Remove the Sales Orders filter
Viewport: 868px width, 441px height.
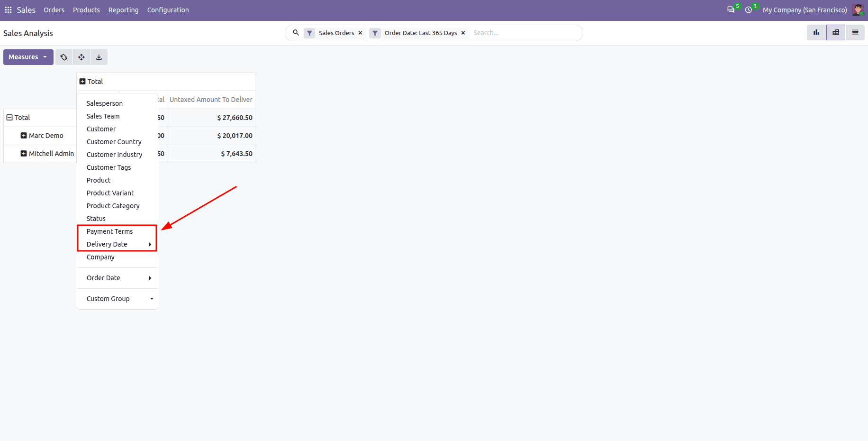360,33
